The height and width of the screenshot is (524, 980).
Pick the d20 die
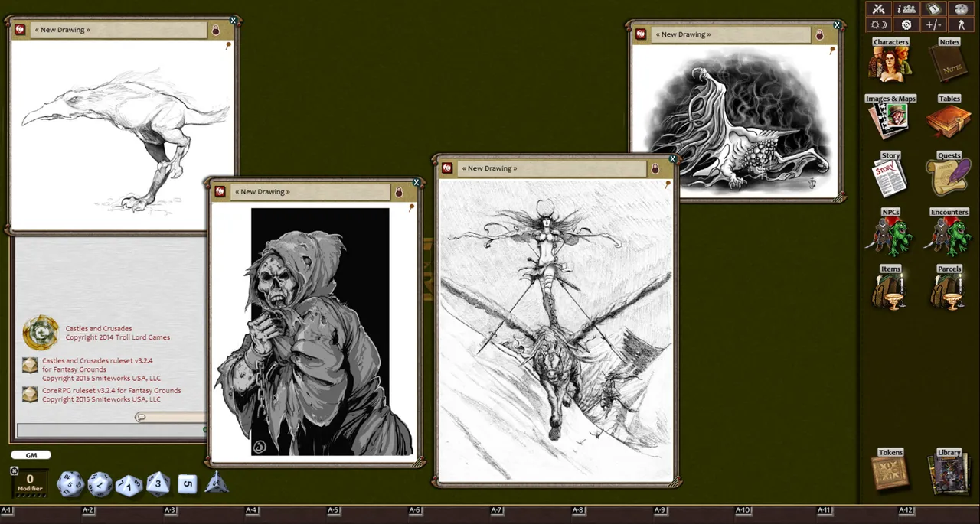pyautogui.click(x=71, y=483)
